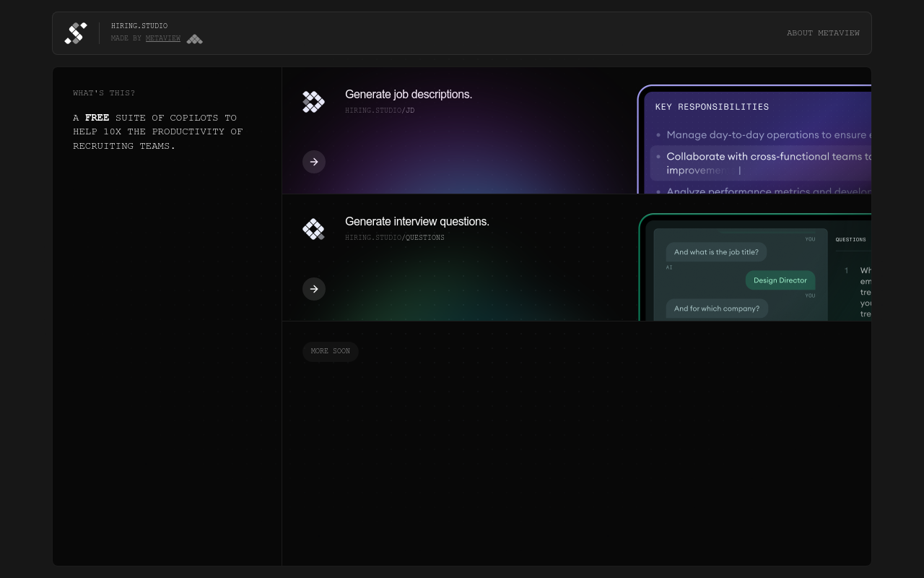Open About Metaview page
Screen dimensions: 924x578
pos(823,33)
